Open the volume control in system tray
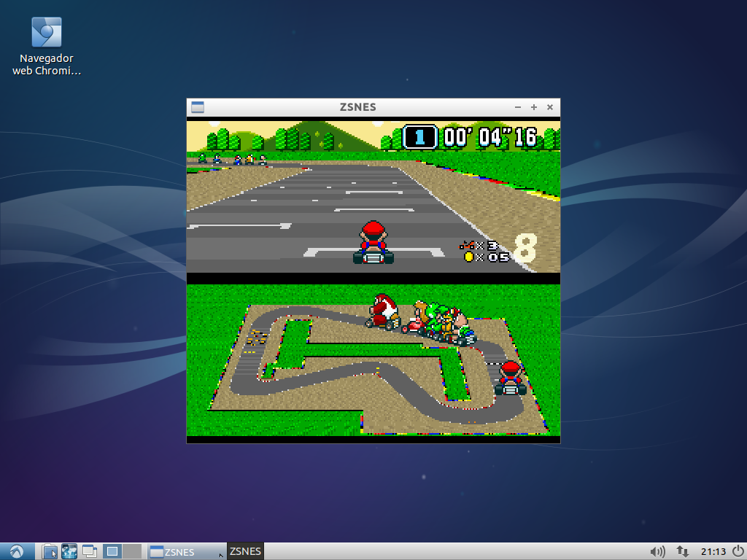747x560 pixels. click(657, 551)
